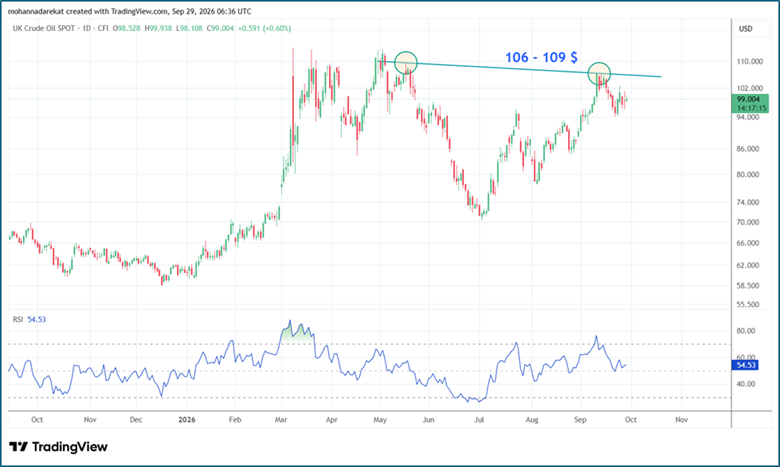Click the 102.000 price axis label
The height and width of the screenshot is (467, 780).
[x=749, y=89]
